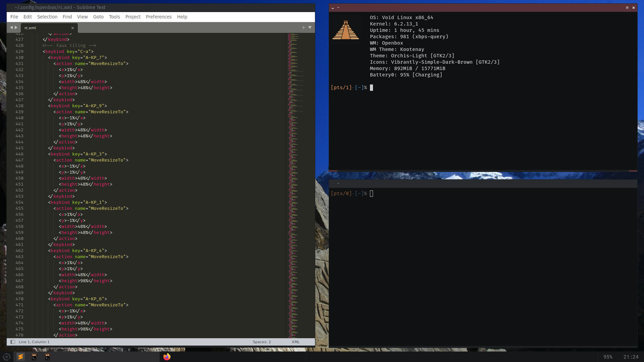The width and height of the screenshot is (644, 362).
Task: Go to next tab with right arrow
Action: click(16, 28)
